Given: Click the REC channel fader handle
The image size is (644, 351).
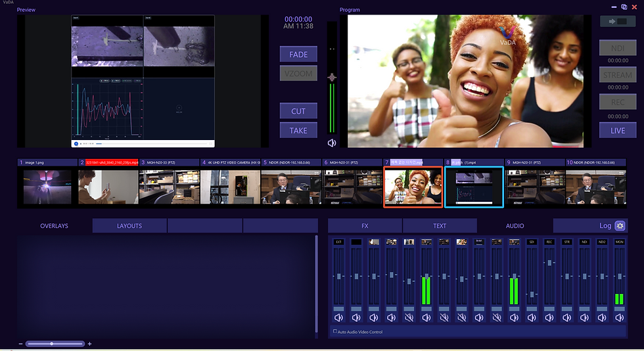Looking at the screenshot, I should 549,262.
